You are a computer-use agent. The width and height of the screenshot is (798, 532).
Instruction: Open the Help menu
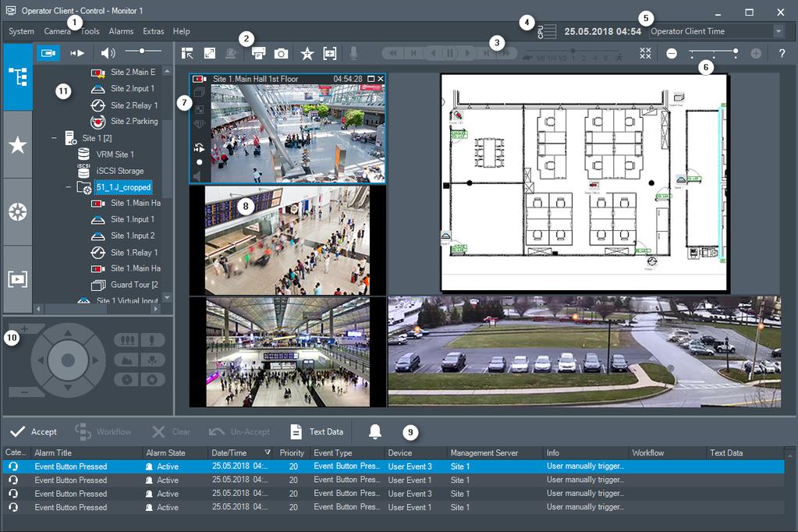click(181, 31)
